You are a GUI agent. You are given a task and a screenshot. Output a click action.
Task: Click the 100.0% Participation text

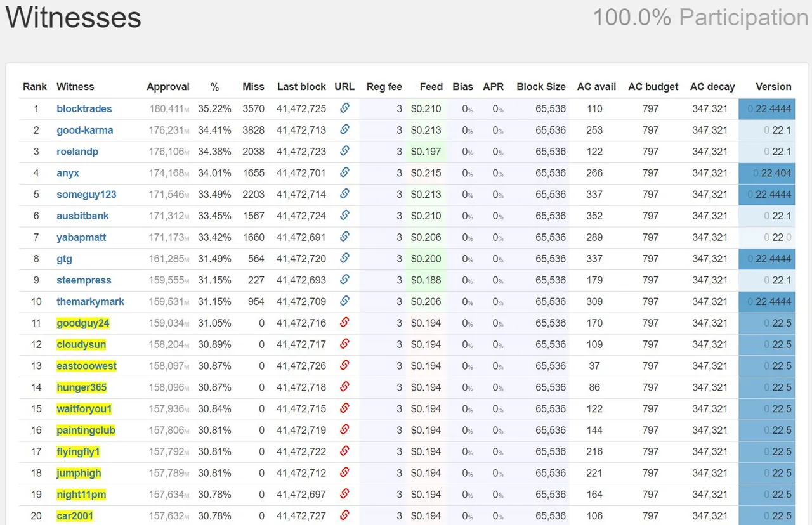tap(701, 17)
